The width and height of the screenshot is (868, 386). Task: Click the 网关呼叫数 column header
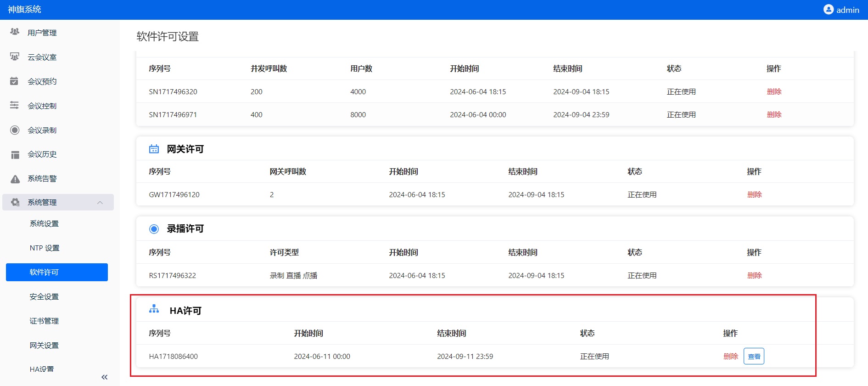[288, 171]
